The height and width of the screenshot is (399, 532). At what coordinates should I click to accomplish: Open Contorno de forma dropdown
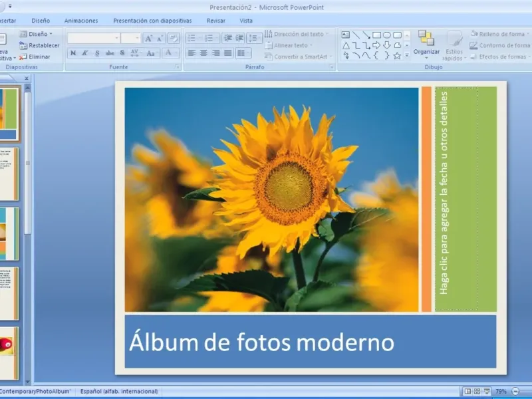click(x=500, y=45)
